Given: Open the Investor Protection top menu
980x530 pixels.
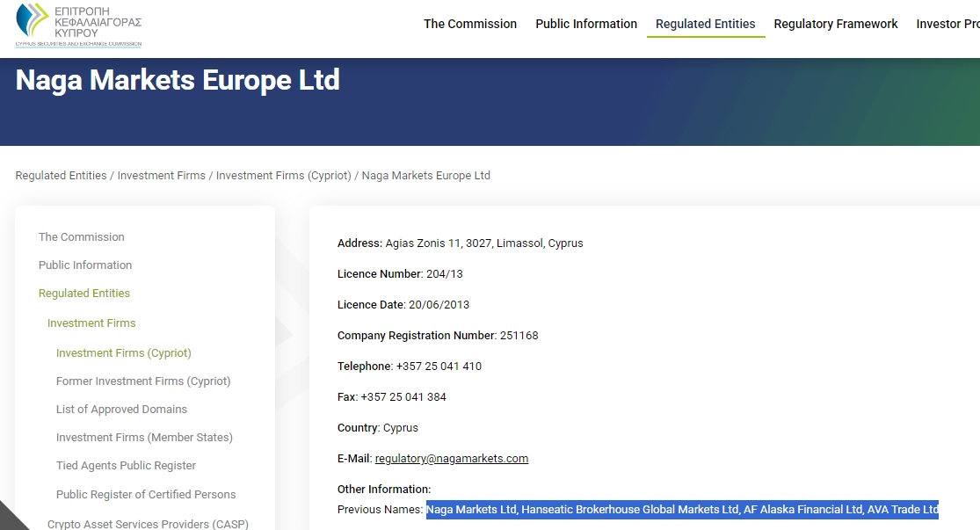Looking at the screenshot, I should point(948,24).
